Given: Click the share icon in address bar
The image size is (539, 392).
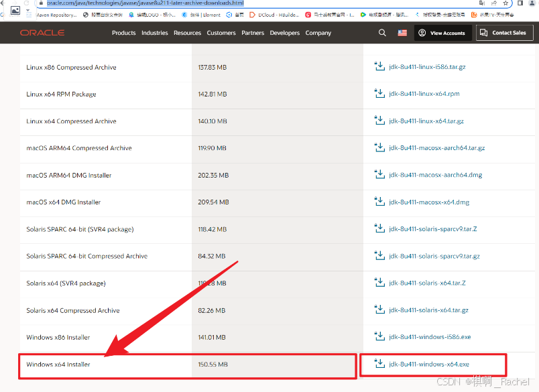Looking at the screenshot, I should [x=494, y=3].
